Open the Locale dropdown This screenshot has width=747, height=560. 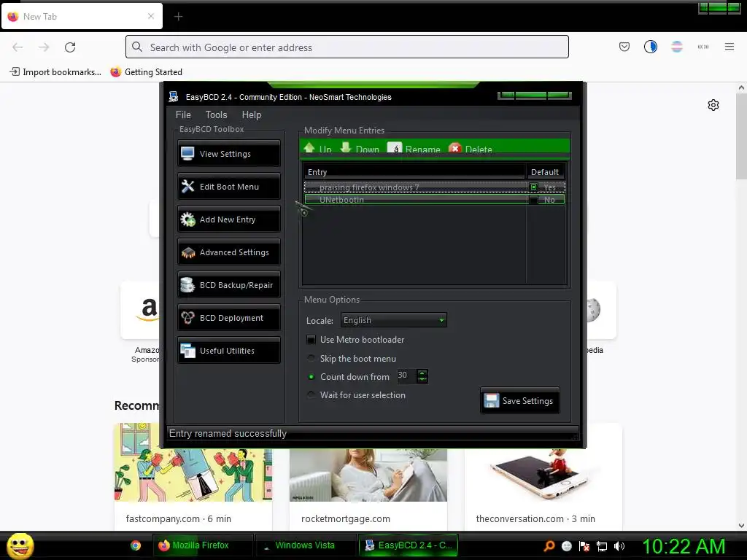tap(393, 320)
